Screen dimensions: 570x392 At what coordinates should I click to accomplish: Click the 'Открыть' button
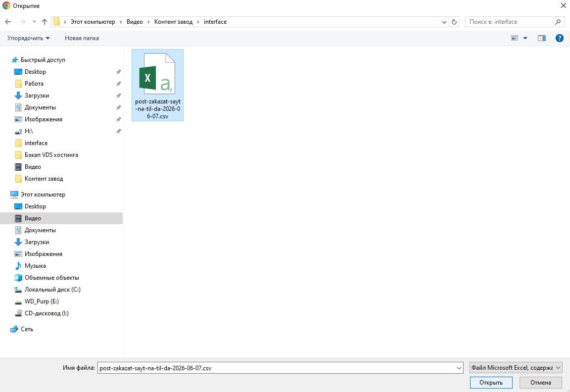[491, 383]
